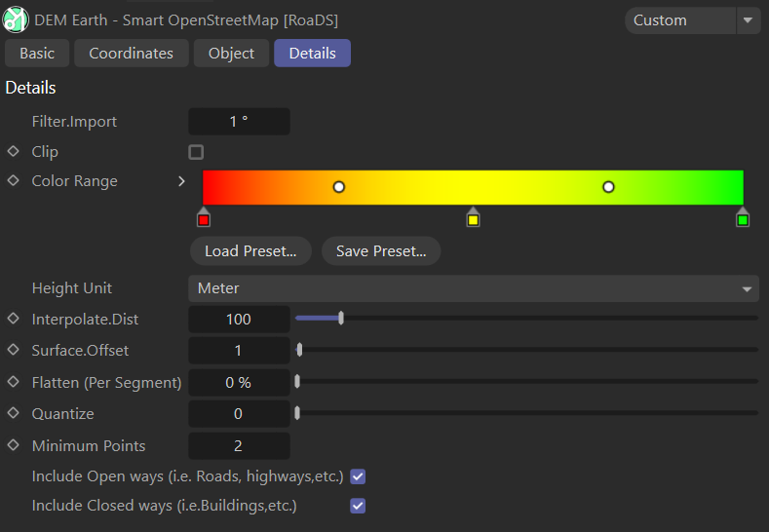Image resolution: width=769 pixels, height=532 pixels.
Task: Select the green gradient knot
Action: (743, 217)
